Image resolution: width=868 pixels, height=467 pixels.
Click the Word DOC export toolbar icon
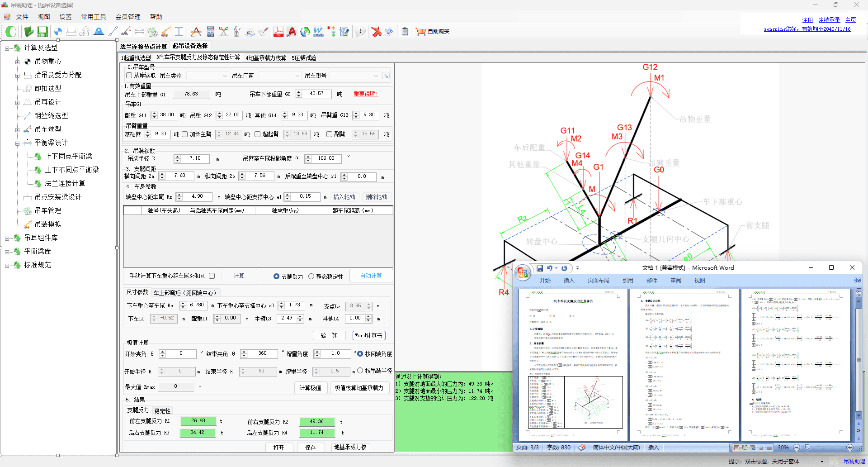(x=318, y=32)
